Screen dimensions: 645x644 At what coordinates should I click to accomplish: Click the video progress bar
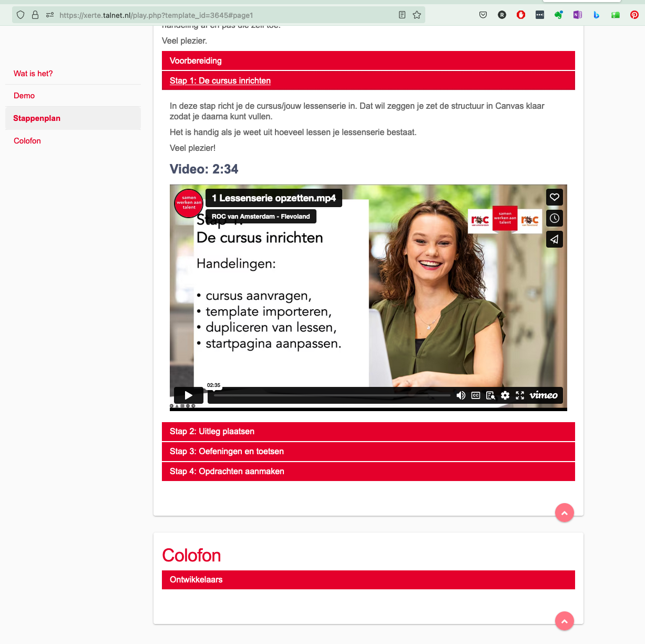click(332, 395)
